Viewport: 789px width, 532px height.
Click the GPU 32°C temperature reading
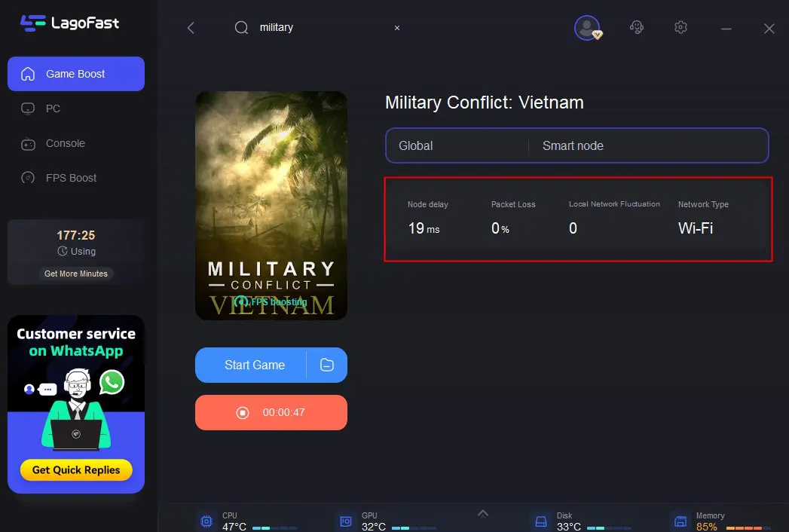click(x=373, y=527)
